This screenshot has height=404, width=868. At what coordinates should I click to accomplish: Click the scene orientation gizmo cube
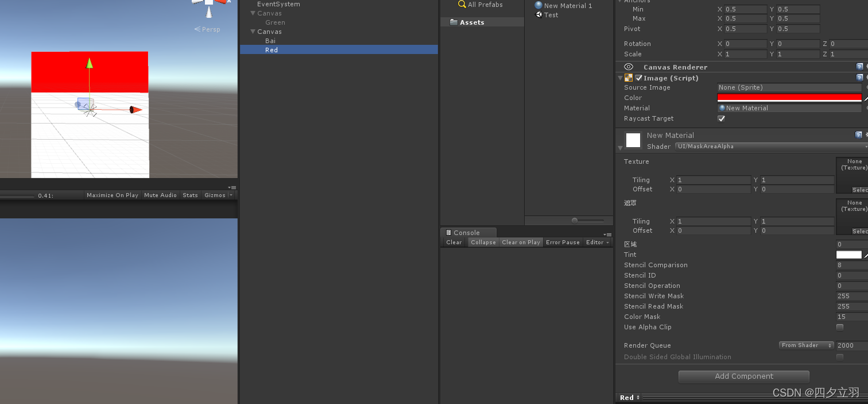coord(209,2)
